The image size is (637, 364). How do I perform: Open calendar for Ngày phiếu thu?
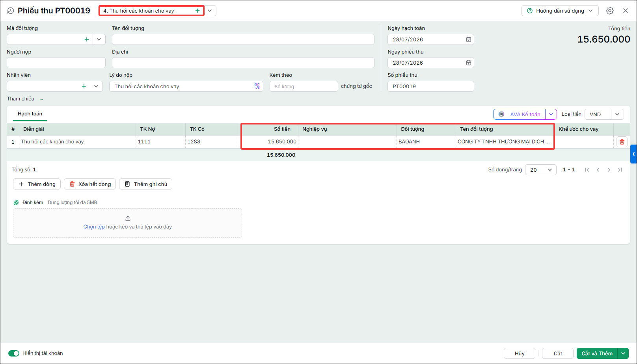(x=468, y=63)
